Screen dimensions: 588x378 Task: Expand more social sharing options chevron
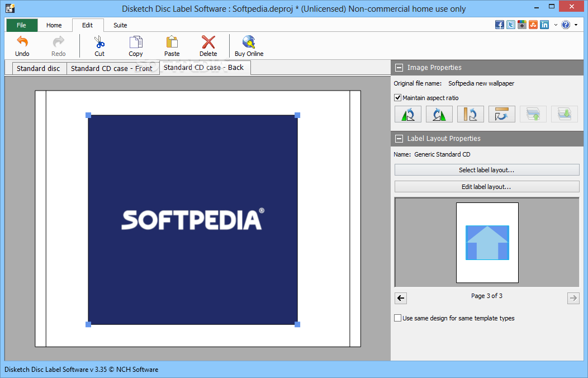[556, 25]
